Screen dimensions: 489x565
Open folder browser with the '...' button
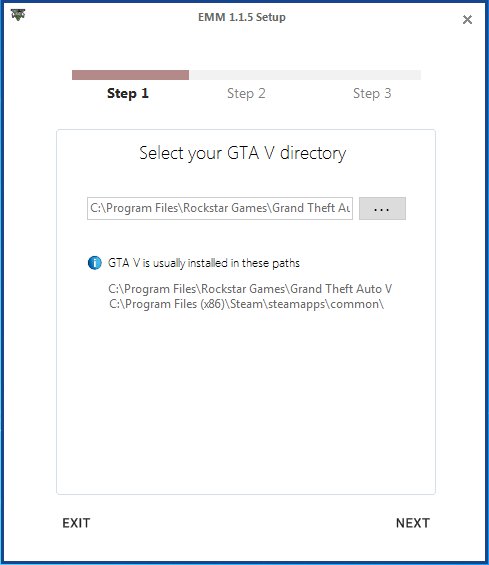coord(382,208)
